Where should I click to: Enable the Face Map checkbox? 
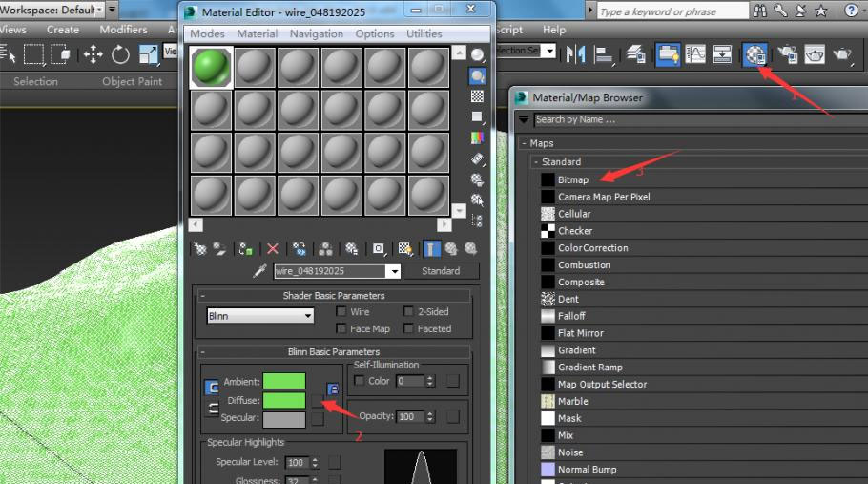pyautogui.click(x=341, y=329)
